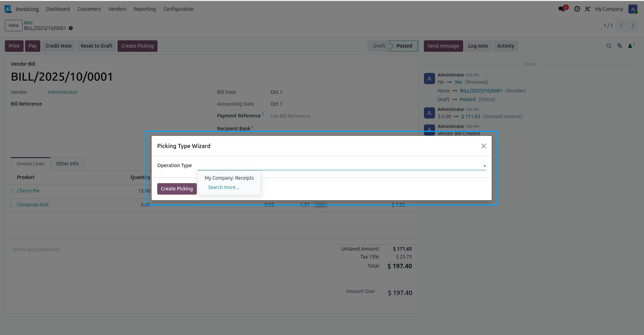This screenshot has height=335, width=644.
Task: Choose Search more... in the dropdown
Action: tap(223, 187)
